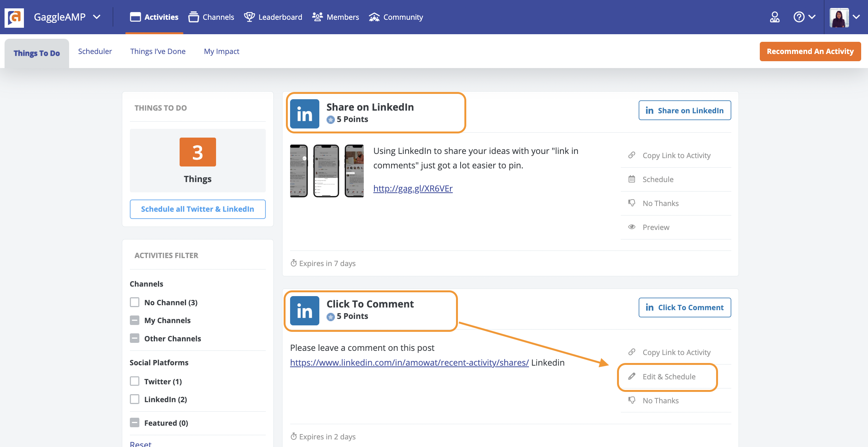Viewport: 868px width, 447px height.
Task: Click the Edit & Schedule option text
Action: pos(669,377)
